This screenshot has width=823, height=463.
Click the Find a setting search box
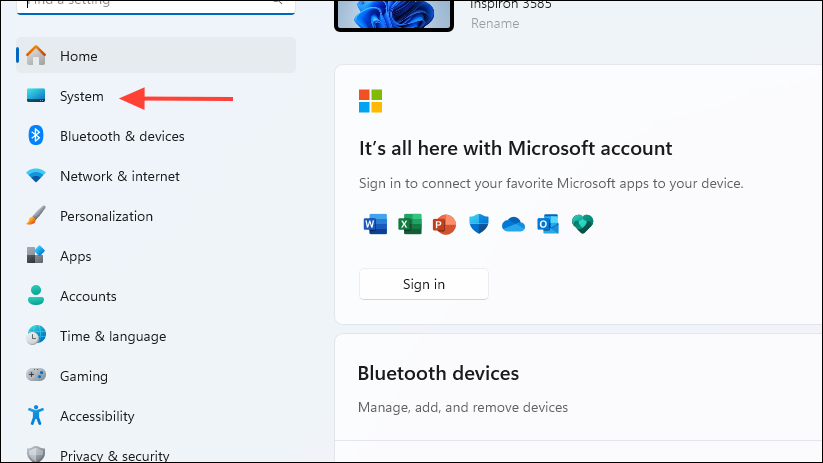[156, 5]
